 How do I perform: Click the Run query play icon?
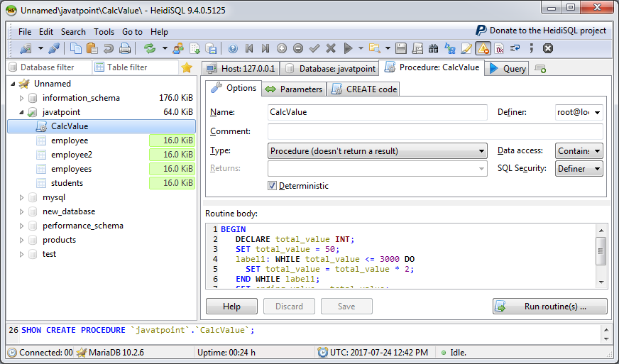click(348, 48)
